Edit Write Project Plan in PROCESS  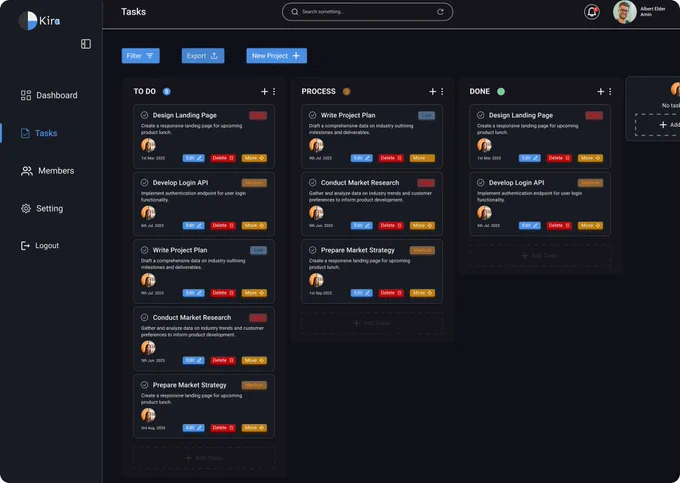point(362,158)
